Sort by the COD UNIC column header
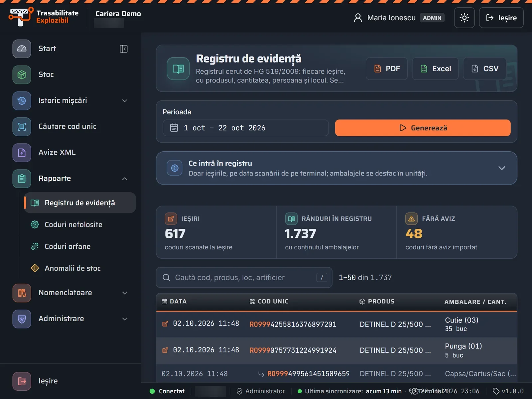This screenshot has width=532, height=399. (x=269, y=302)
